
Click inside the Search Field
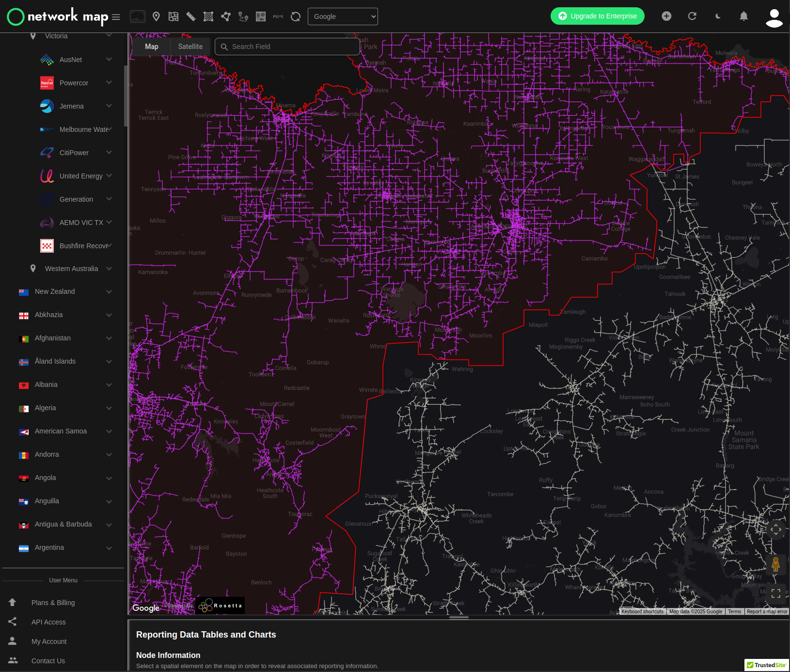[287, 46]
